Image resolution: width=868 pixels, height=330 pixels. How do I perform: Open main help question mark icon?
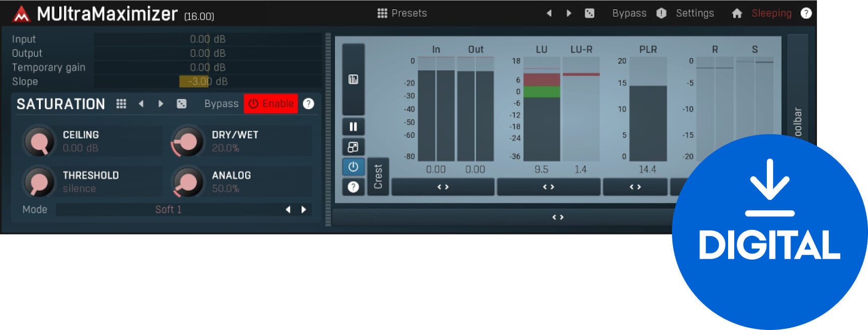pos(806,13)
